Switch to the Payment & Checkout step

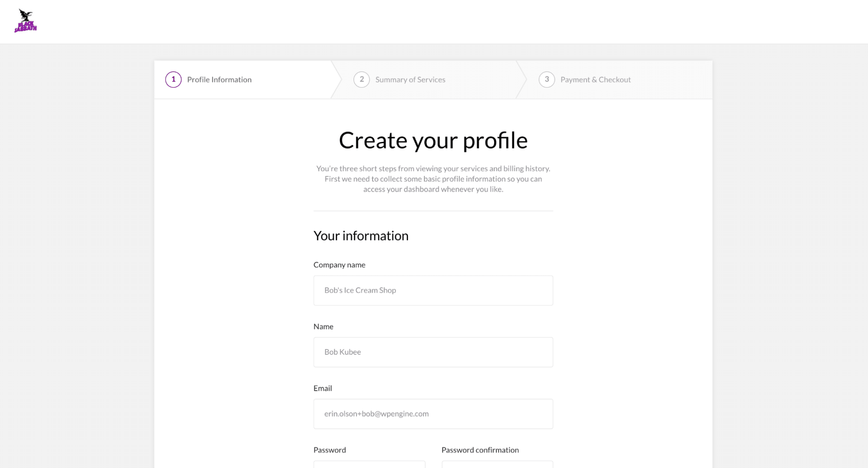point(595,79)
